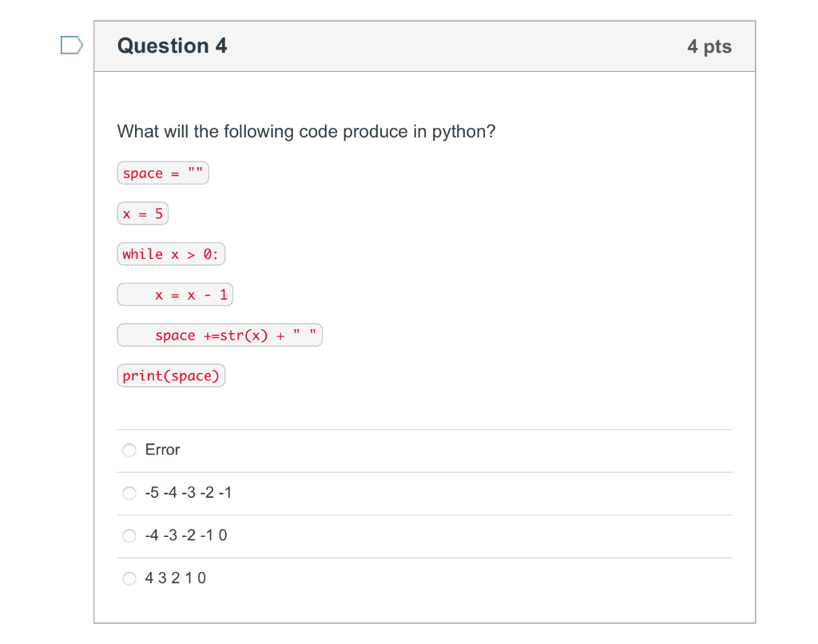Click the print(space) code line

(171, 376)
